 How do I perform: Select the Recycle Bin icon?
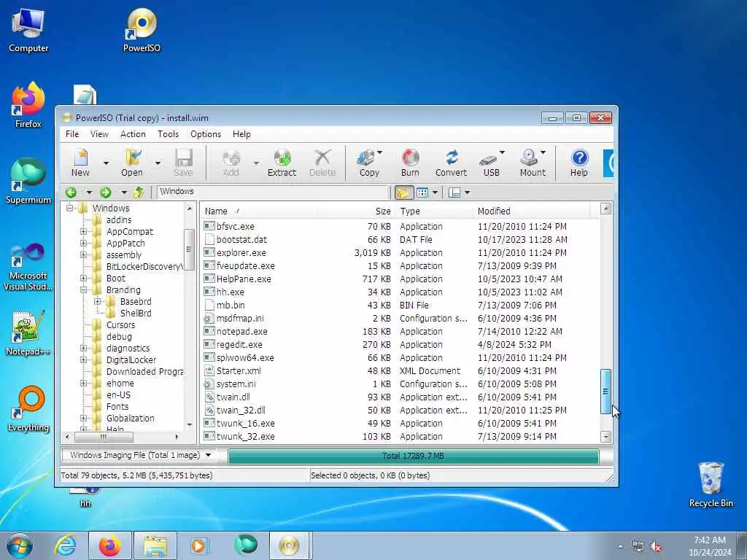tap(711, 485)
